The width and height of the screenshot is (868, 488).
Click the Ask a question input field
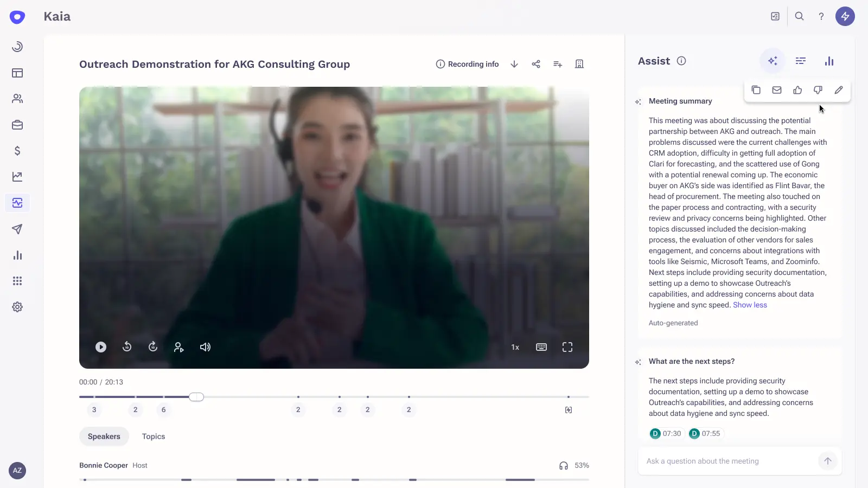729,461
